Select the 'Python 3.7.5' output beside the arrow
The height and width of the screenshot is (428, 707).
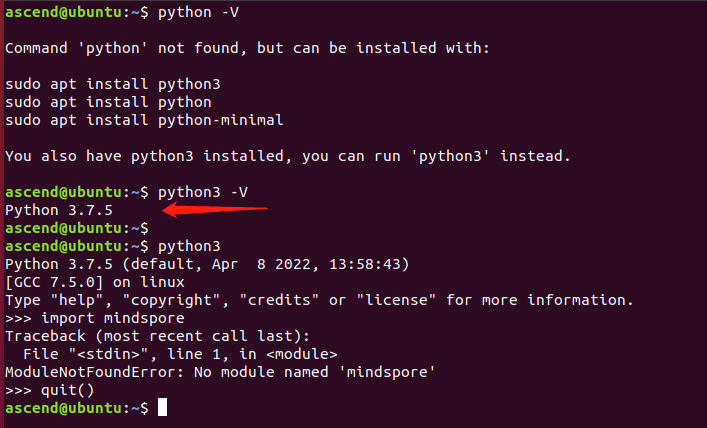point(58,210)
